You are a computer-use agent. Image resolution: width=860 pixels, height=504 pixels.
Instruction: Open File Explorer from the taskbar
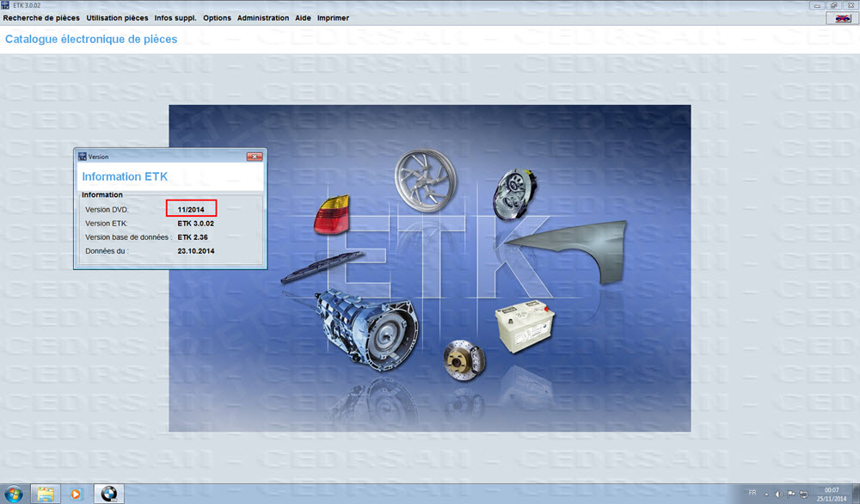45,494
